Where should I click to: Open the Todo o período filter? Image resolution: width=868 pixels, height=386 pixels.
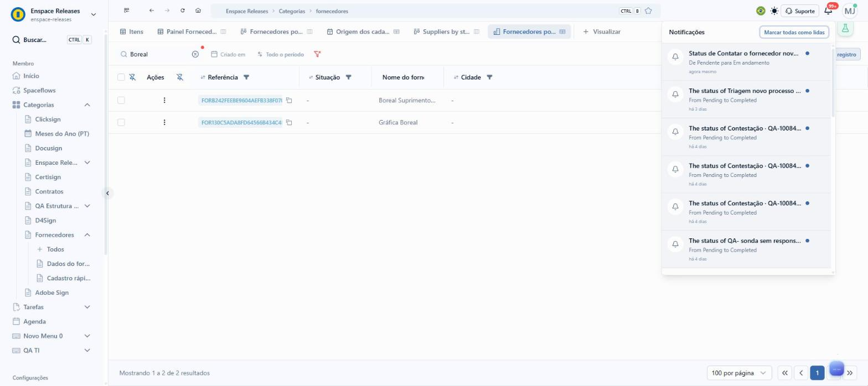(281, 54)
